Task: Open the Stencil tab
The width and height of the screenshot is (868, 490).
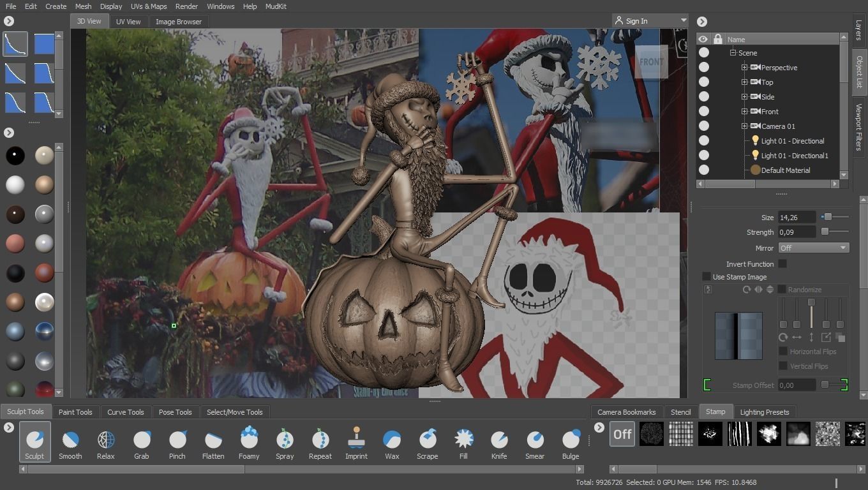Action: 681,412
